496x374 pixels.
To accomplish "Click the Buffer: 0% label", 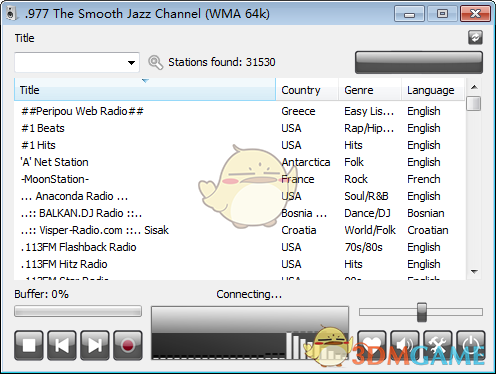I will (41, 294).
